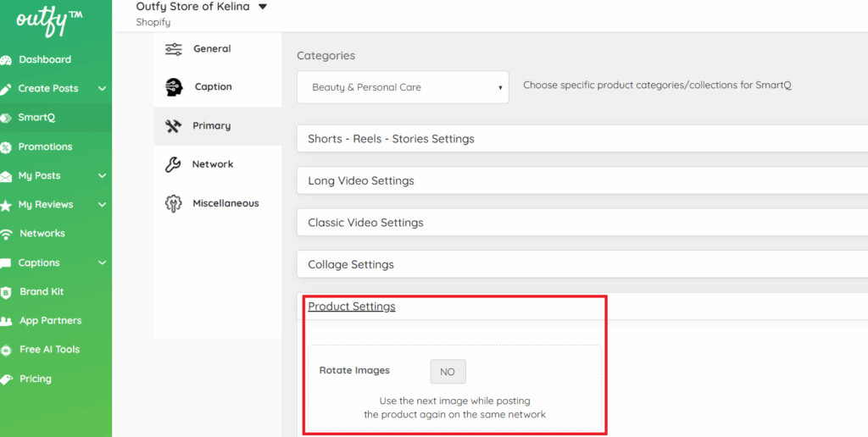Collapse the Product Settings section

(x=352, y=307)
